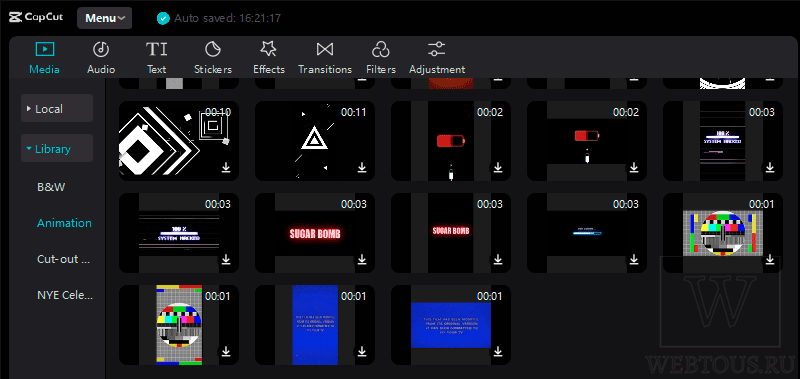Open the Menu dropdown
Viewport: 800px width, 379px height.
click(105, 18)
